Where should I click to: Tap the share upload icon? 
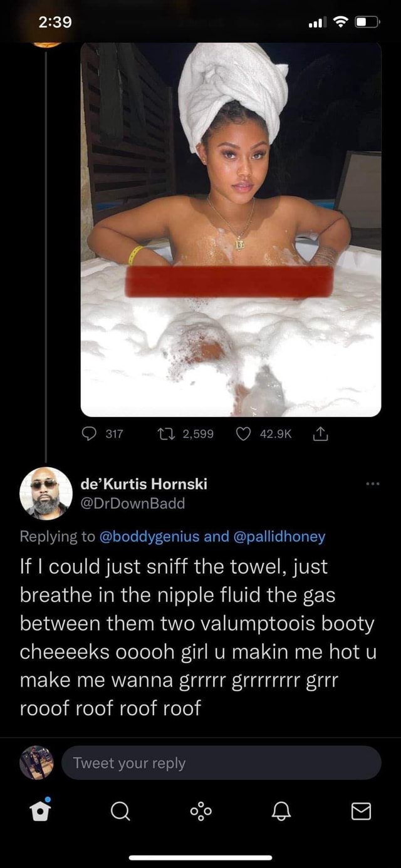[x=320, y=434]
